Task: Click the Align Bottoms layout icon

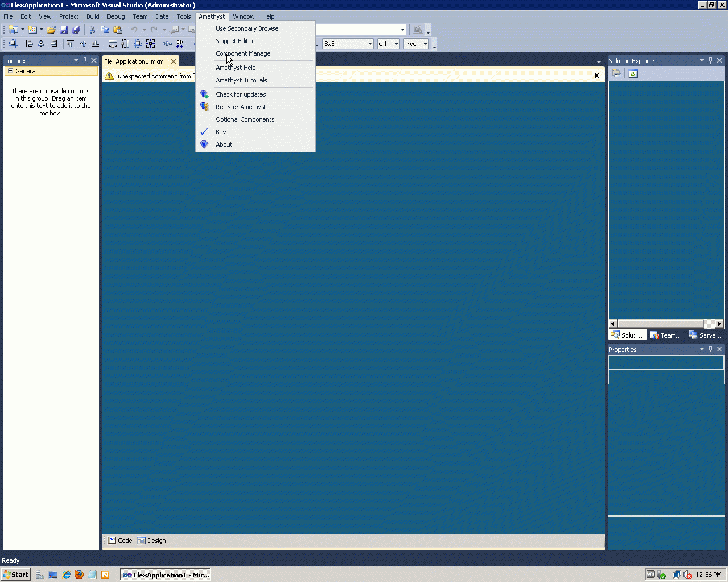Action: [96, 44]
